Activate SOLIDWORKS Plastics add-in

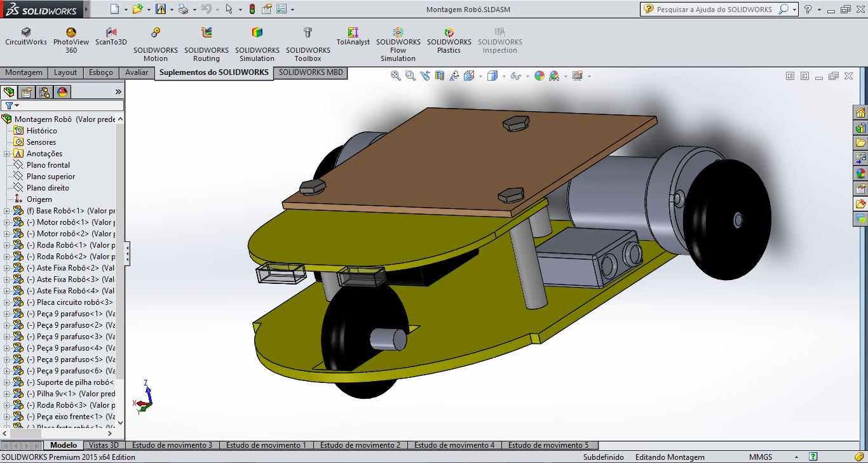click(x=449, y=40)
